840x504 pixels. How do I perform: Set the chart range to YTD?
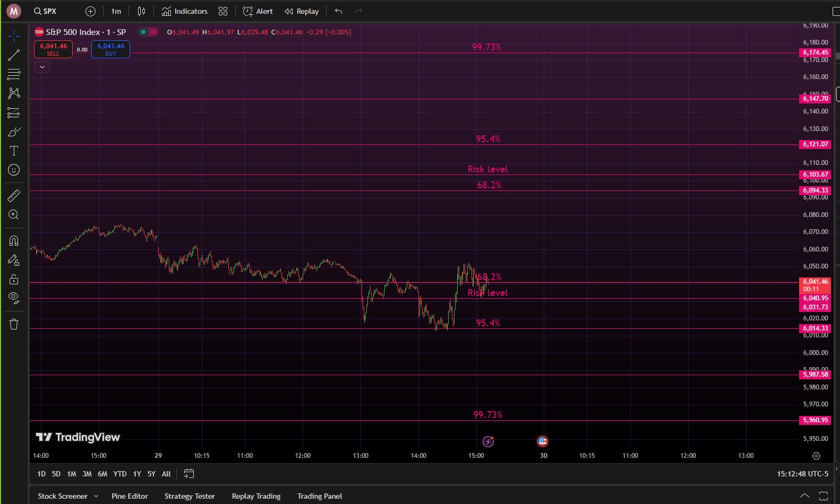pos(120,474)
